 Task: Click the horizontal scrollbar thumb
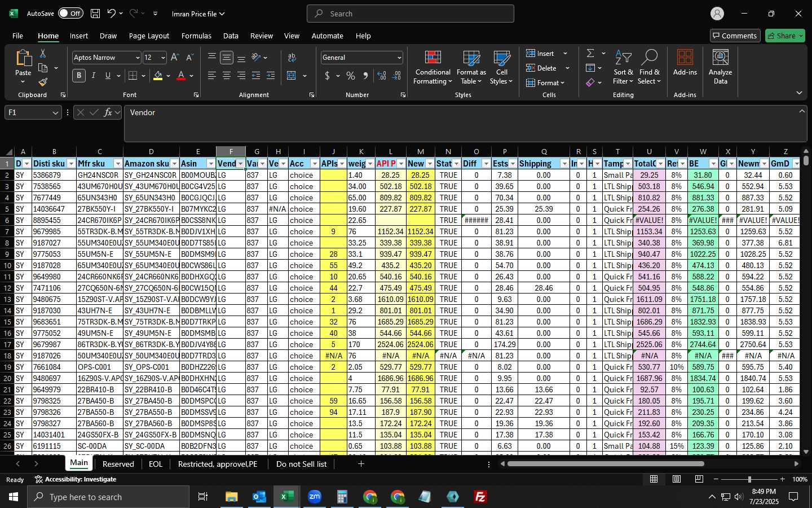point(606,464)
